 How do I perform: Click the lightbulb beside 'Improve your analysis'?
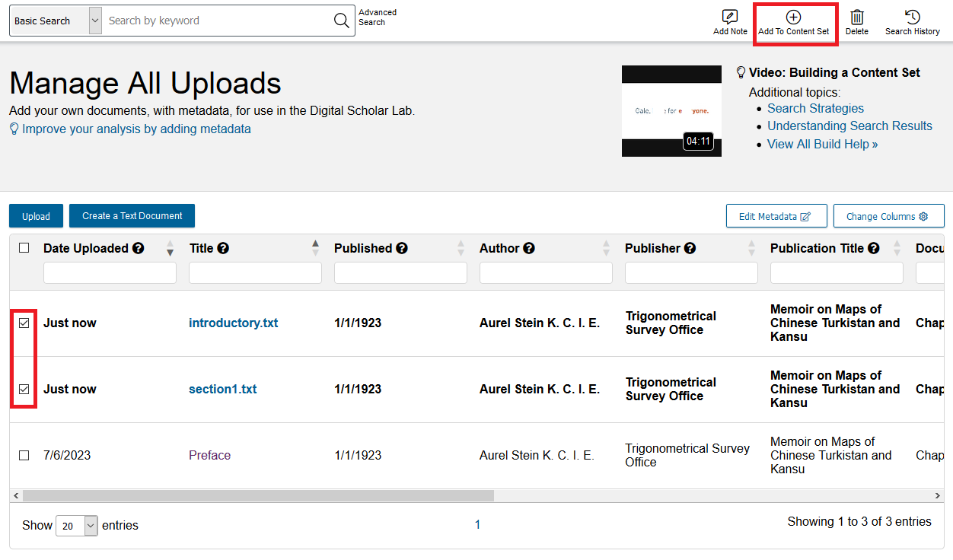[x=14, y=129]
